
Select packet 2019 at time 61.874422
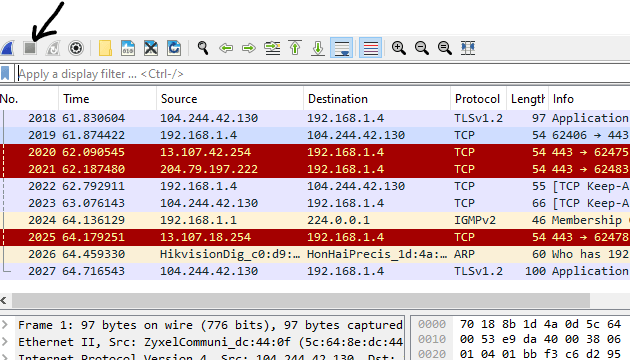click(x=315, y=135)
